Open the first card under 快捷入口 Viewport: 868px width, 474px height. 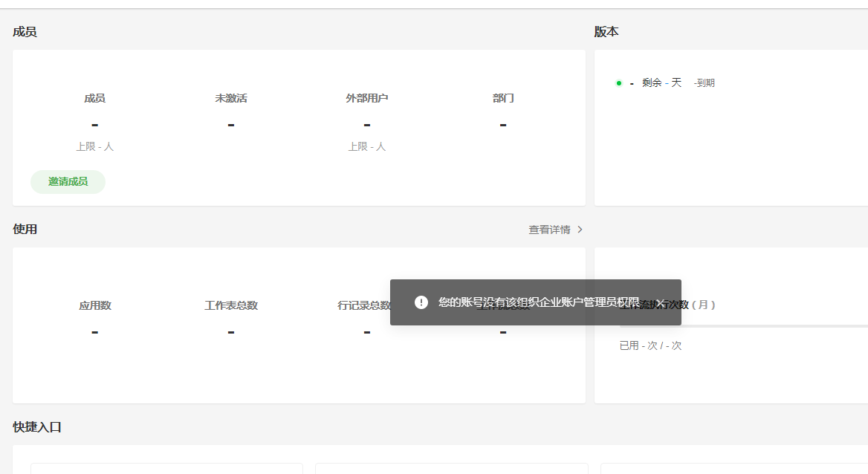(x=166, y=468)
